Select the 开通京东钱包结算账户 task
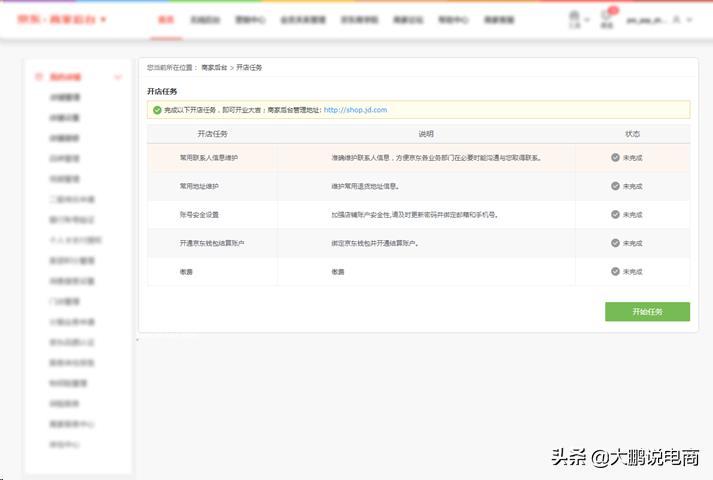This screenshot has width=713, height=480. pos(212,243)
